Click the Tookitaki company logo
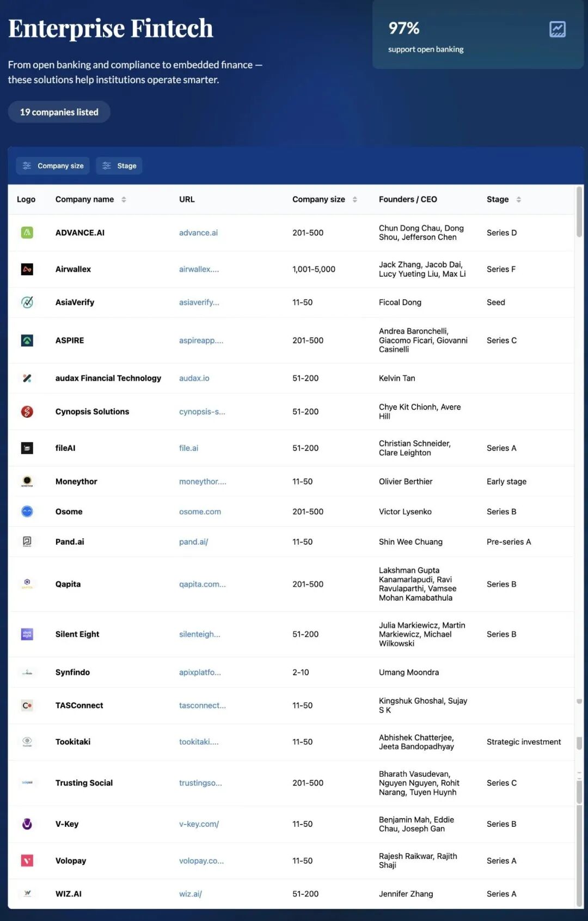Viewport: 588px width, 921px height. [x=27, y=742]
